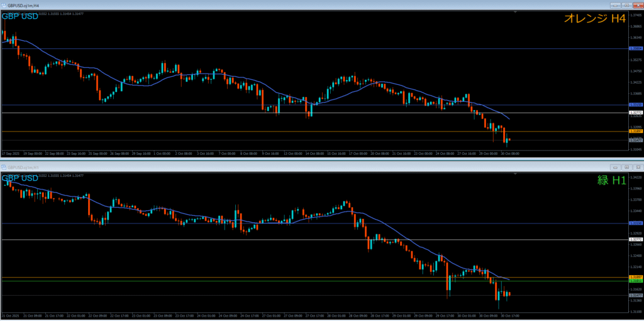Click the GBP USD label on the H4 chart

point(20,16)
